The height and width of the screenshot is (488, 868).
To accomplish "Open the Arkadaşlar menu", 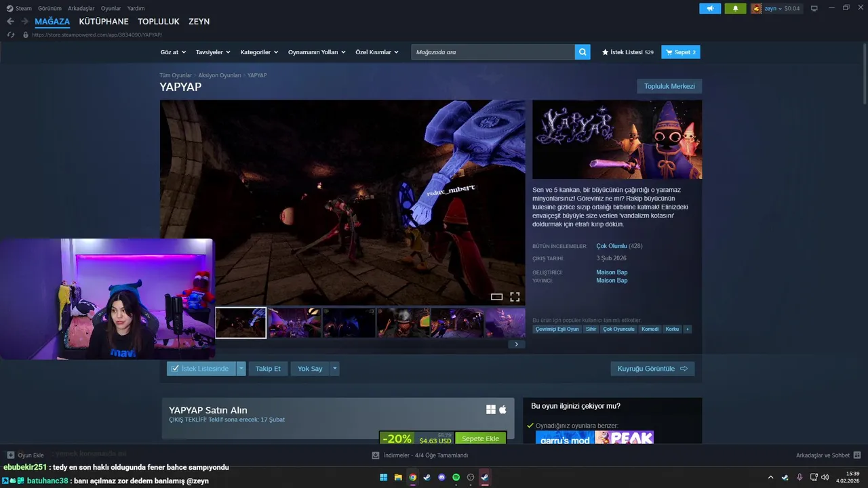I will click(x=81, y=8).
